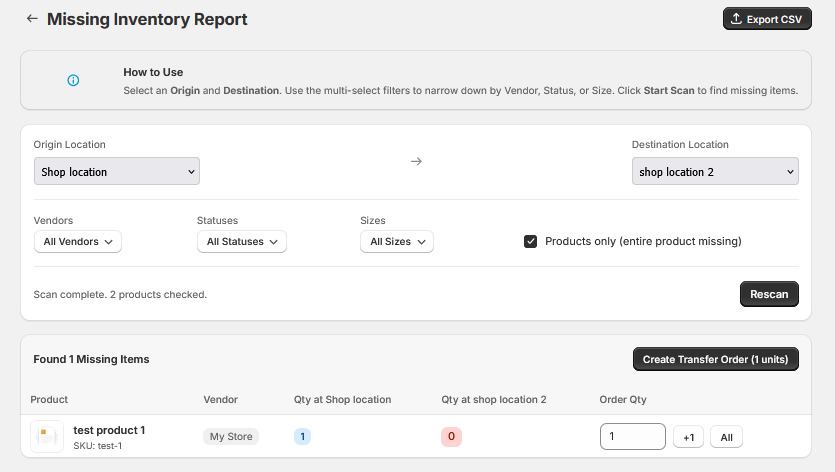Click the Missing Inventory Report title
The width and height of the screenshot is (835, 472).
tap(147, 19)
